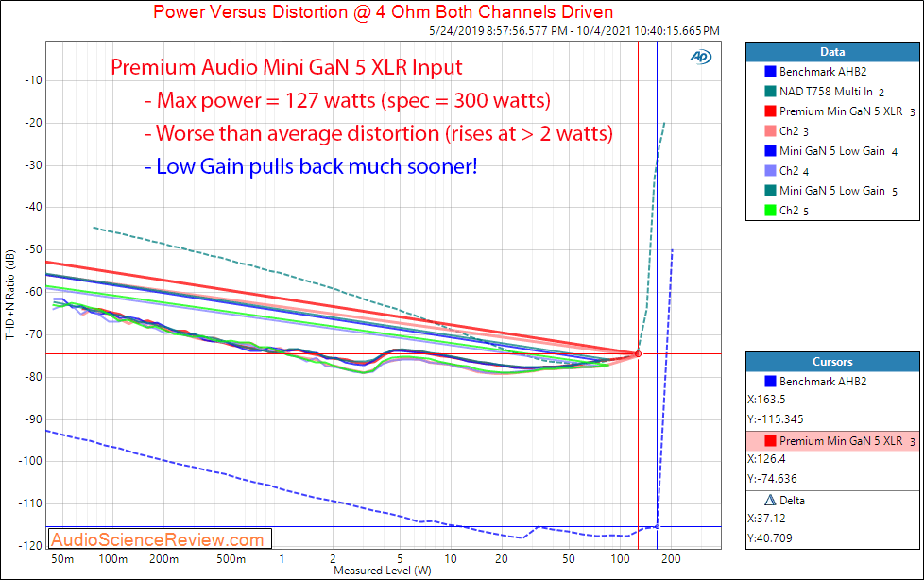The width and height of the screenshot is (924, 580).
Task: Click the Delta label in Cursors panel
Action: click(792, 501)
